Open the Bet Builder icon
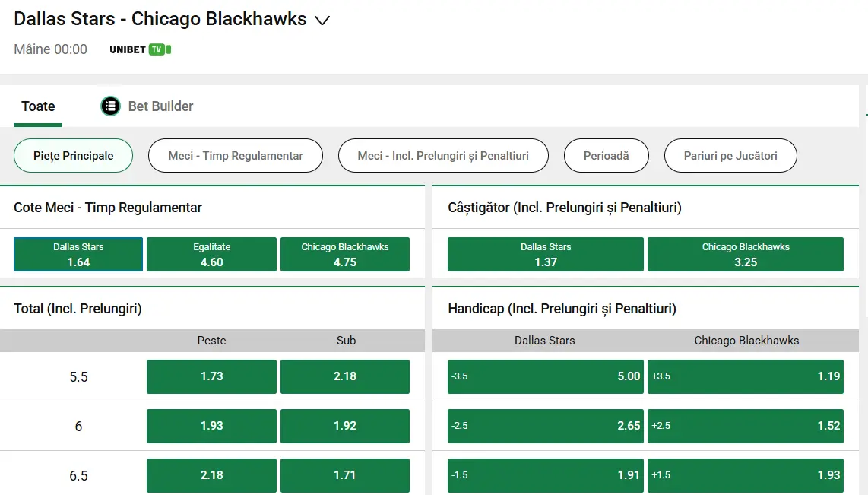The height and width of the screenshot is (495, 868). pyautogui.click(x=110, y=106)
